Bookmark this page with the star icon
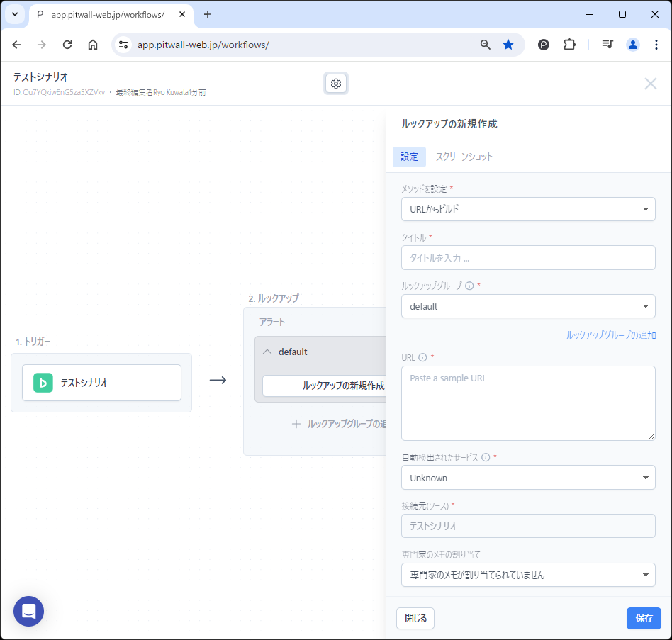This screenshot has height=640, width=672. point(508,45)
